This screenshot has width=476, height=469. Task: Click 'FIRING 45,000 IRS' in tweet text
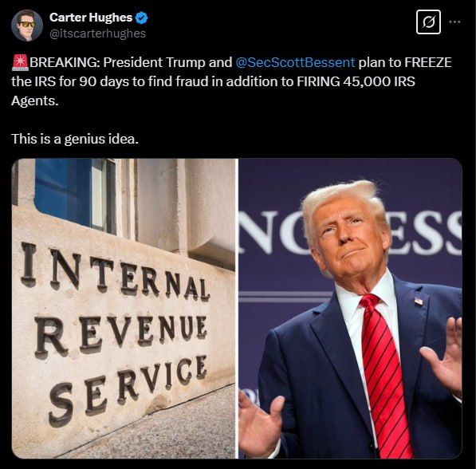(x=356, y=81)
